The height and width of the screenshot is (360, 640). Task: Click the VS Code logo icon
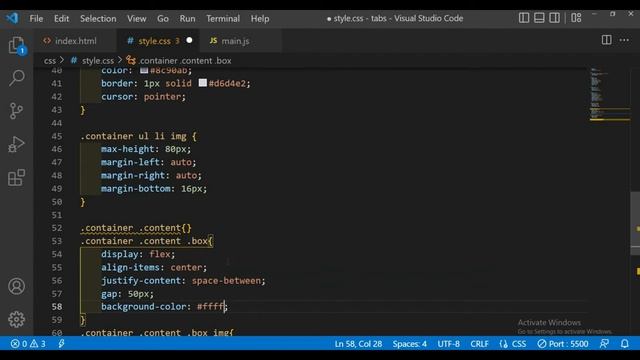pos(12,18)
